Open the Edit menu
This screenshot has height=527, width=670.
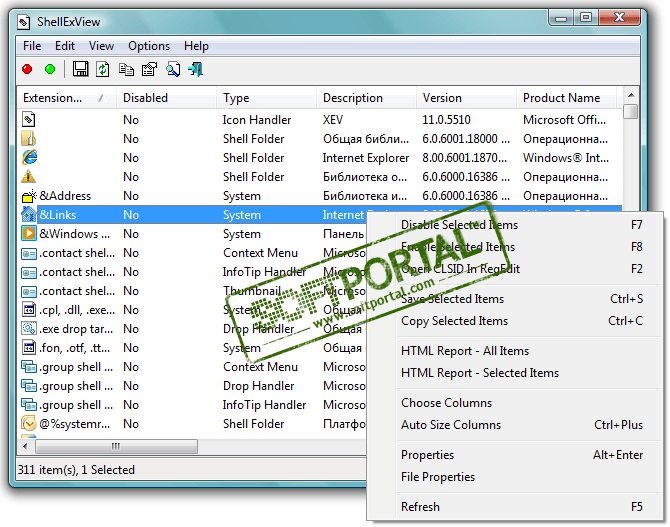[x=65, y=46]
